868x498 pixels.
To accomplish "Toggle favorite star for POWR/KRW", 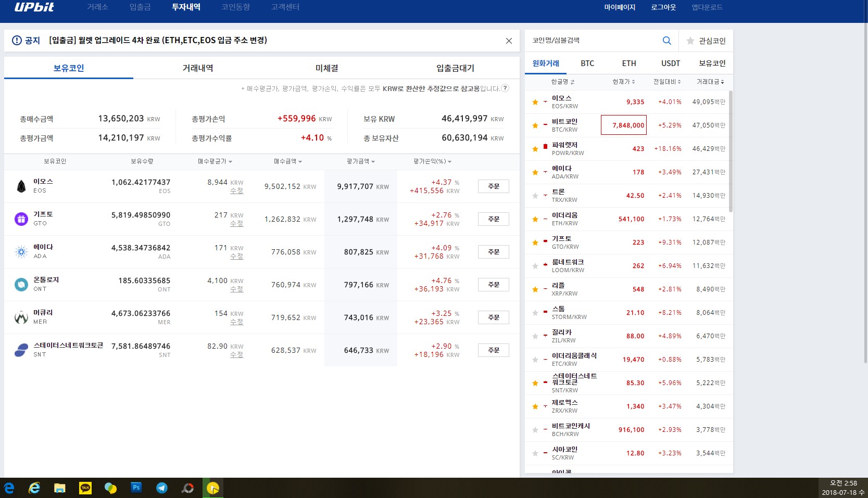I will (535, 149).
